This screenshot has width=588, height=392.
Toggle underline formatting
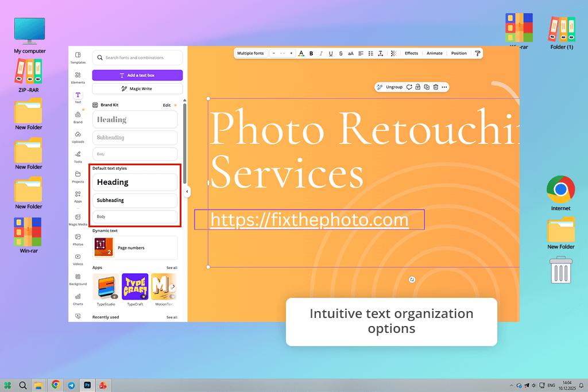pyautogui.click(x=331, y=53)
